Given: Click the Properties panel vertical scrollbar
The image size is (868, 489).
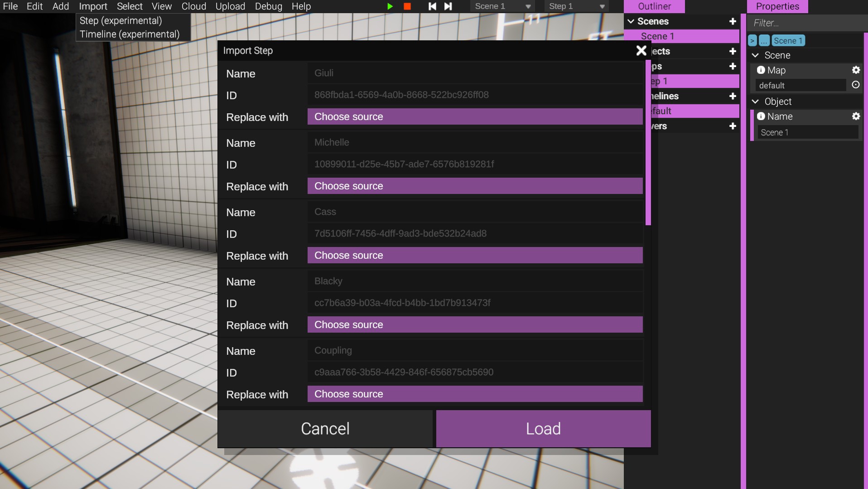Looking at the screenshot, I should (x=866, y=261).
